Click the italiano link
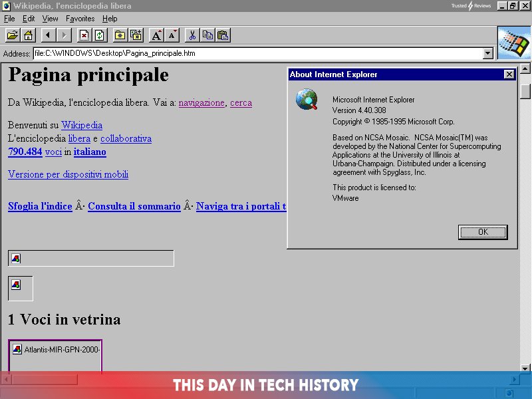 90,152
